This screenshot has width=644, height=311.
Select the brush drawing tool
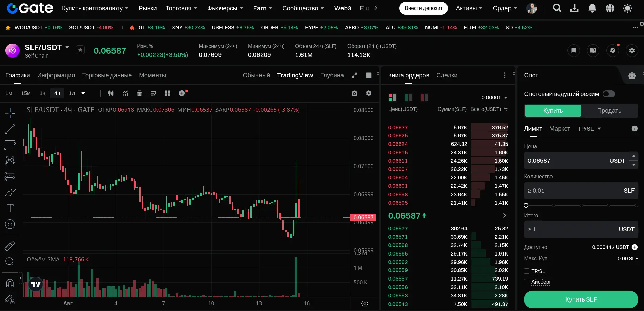(10, 192)
